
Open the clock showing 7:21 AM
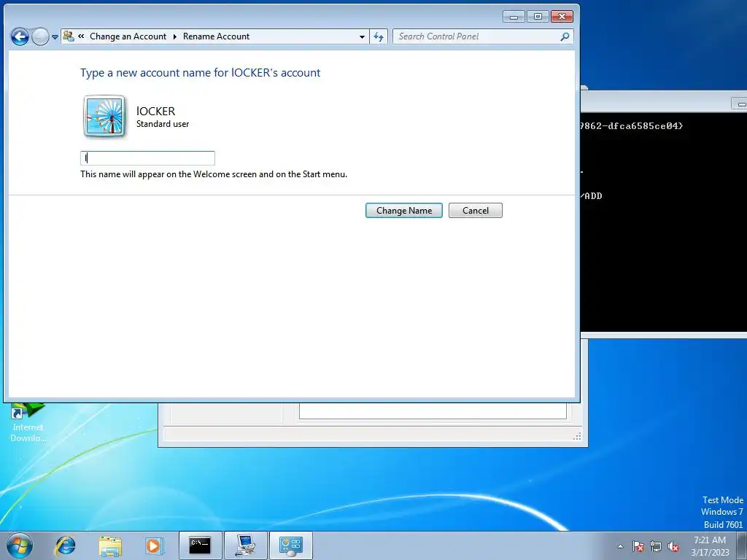coord(710,546)
